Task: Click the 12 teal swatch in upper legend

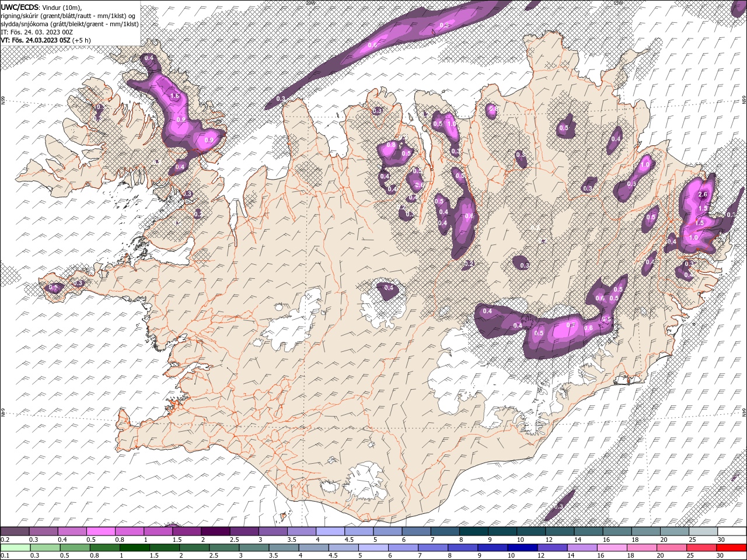Action: pos(559,531)
